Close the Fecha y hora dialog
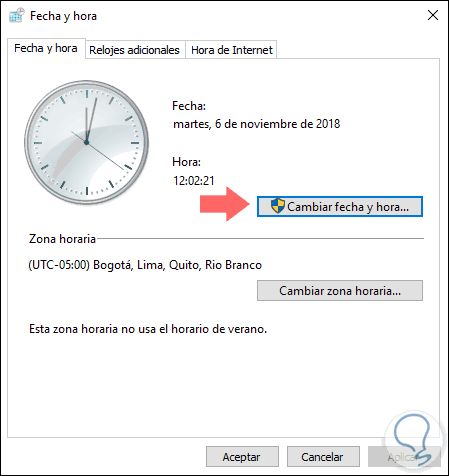This screenshot has width=449, height=476. click(x=433, y=15)
